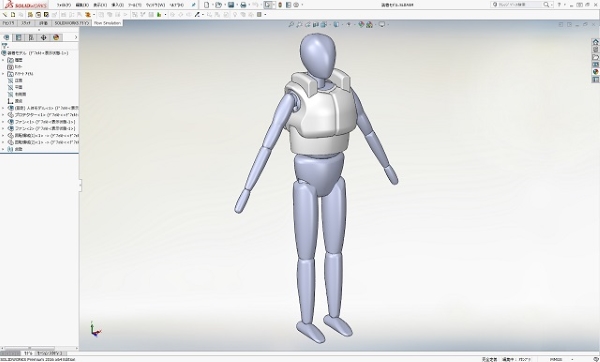Select the センサー sensors tree item
This screenshot has width=600, height=362.
[18, 67]
